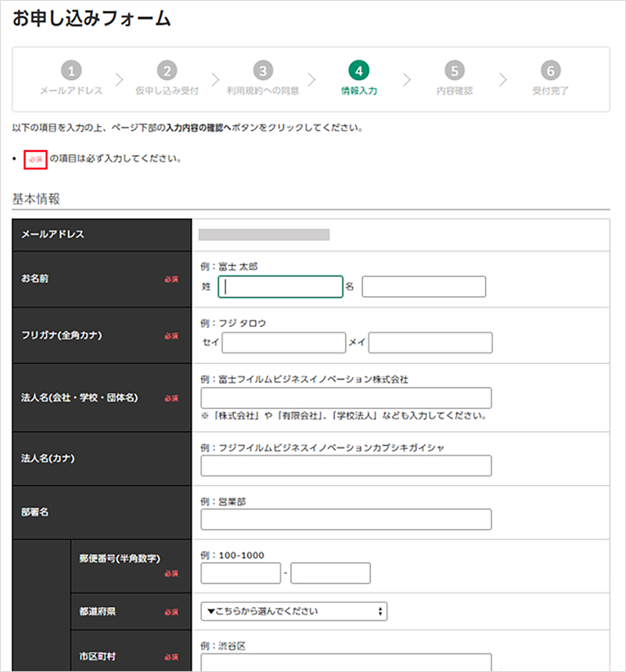The width and height of the screenshot is (626, 672).
Task: Focus the 名 first name field
Action: (x=423, y=287)
